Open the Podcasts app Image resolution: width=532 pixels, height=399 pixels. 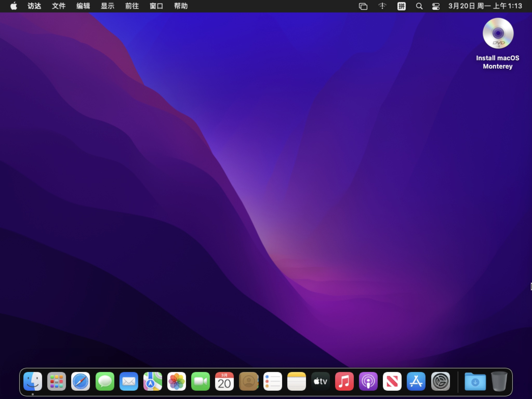coord(368,382)
